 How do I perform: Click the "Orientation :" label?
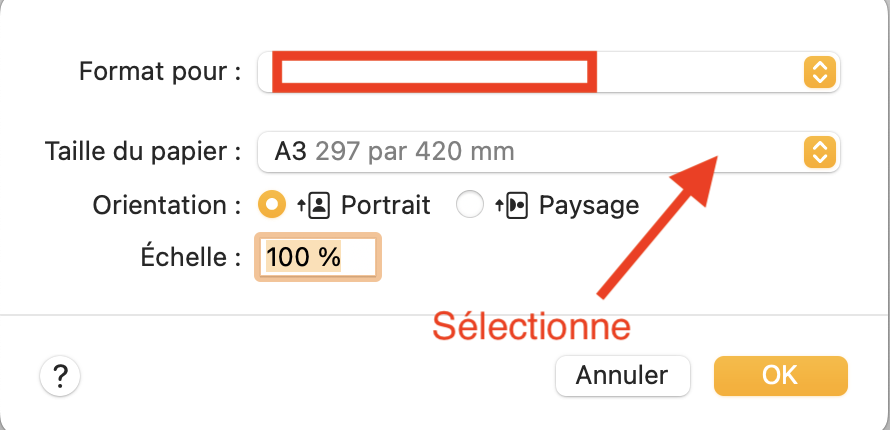167,205
